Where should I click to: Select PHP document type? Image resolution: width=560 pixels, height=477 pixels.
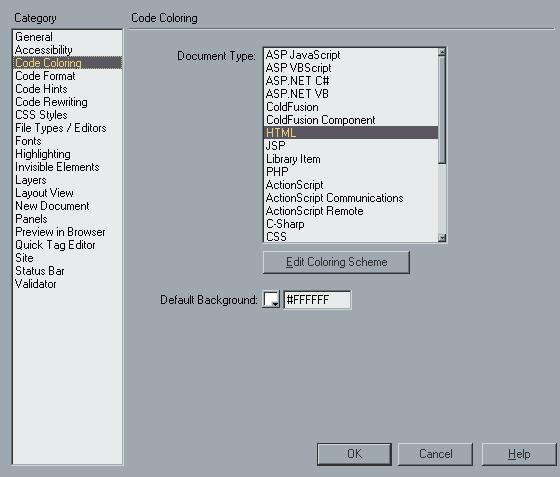pos(351,172)
